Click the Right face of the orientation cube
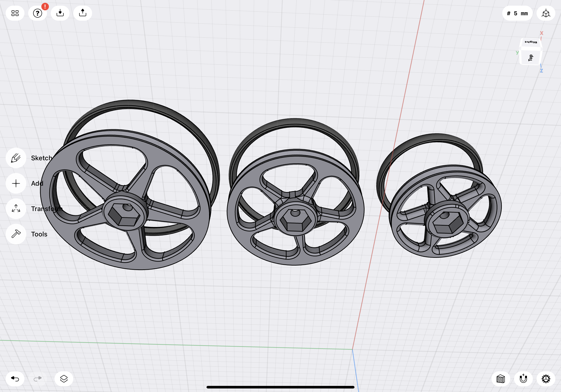 [x=531, y=42]
